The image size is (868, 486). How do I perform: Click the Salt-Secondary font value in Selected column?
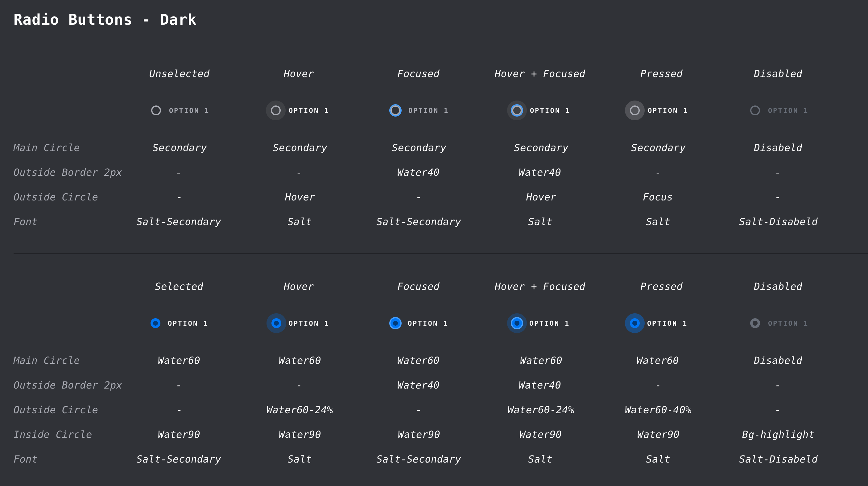pyautogui.click(x=179, y=459)
